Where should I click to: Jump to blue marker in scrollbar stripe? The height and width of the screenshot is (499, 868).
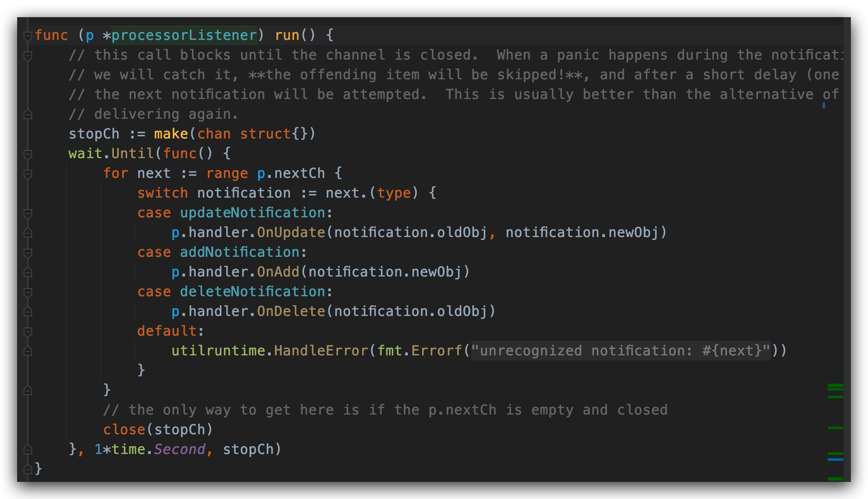835,459
